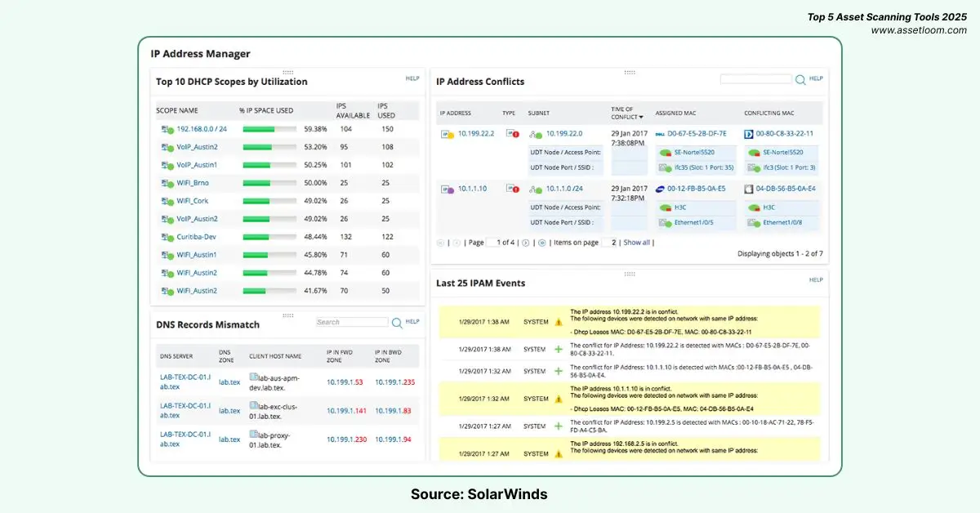Click the scope icon beside 192.168.0.0 / 24
The image size is (980, 513).
coord(167,129)
